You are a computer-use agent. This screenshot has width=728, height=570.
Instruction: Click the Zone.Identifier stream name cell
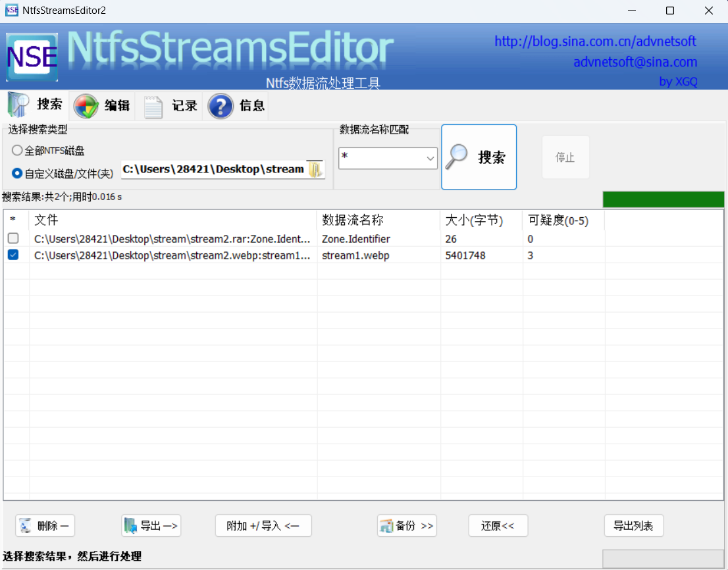pos(356,239)
